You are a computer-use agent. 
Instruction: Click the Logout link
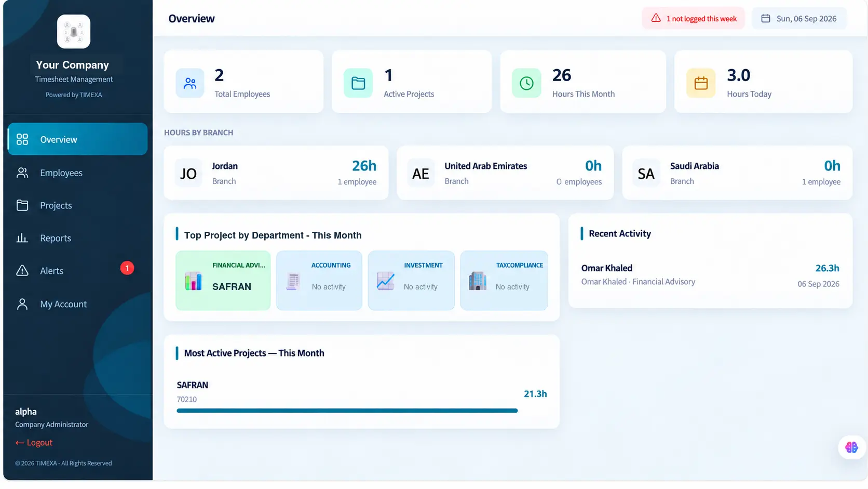(x=34, y=443)
